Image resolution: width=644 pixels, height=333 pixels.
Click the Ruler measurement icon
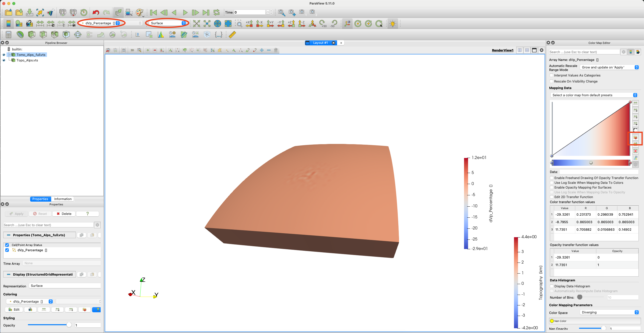pos(232,34)
